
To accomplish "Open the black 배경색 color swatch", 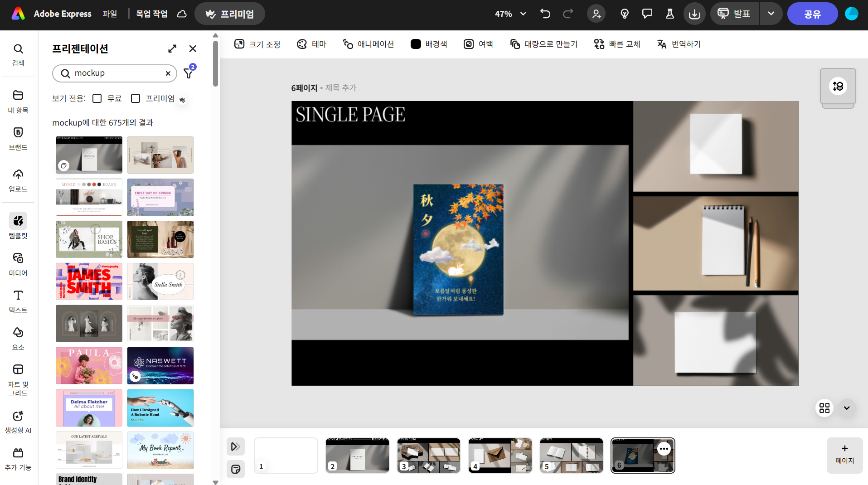I will [x=416, y=44].
